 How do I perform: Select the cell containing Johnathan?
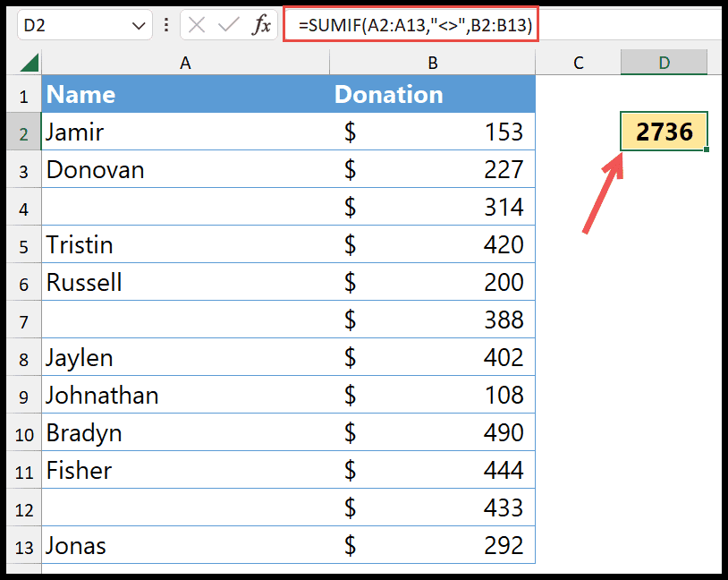[x=185, y=396]
